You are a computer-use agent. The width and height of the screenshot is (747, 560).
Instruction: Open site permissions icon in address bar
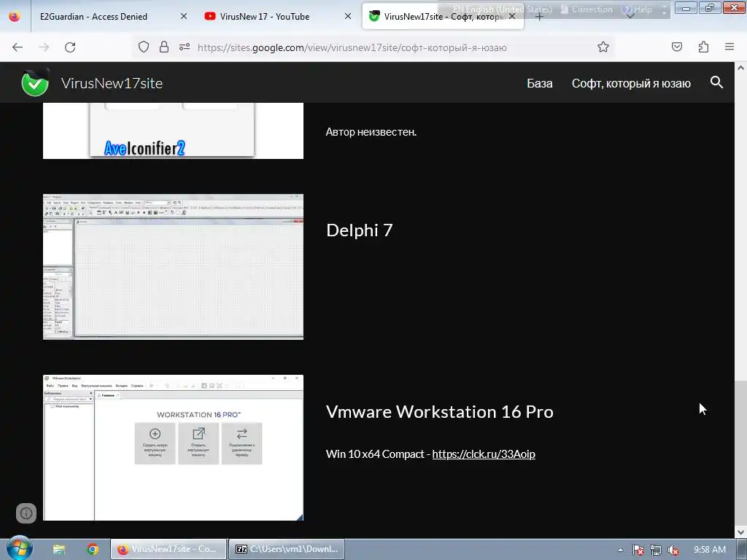pos(185,47)
